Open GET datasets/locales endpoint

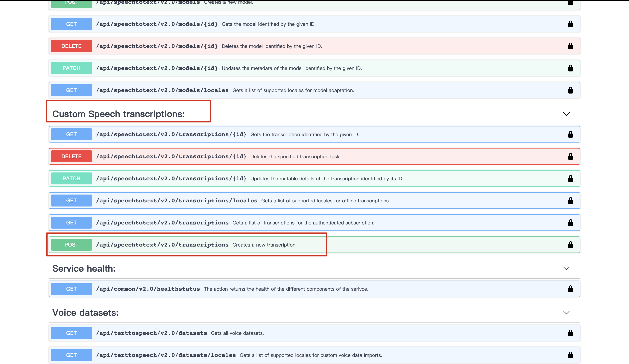point(166,355)
